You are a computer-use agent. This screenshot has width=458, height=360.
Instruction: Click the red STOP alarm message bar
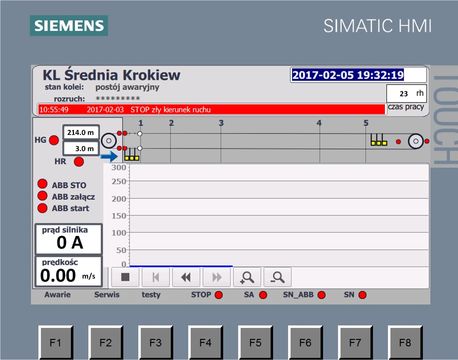point(211,109)
